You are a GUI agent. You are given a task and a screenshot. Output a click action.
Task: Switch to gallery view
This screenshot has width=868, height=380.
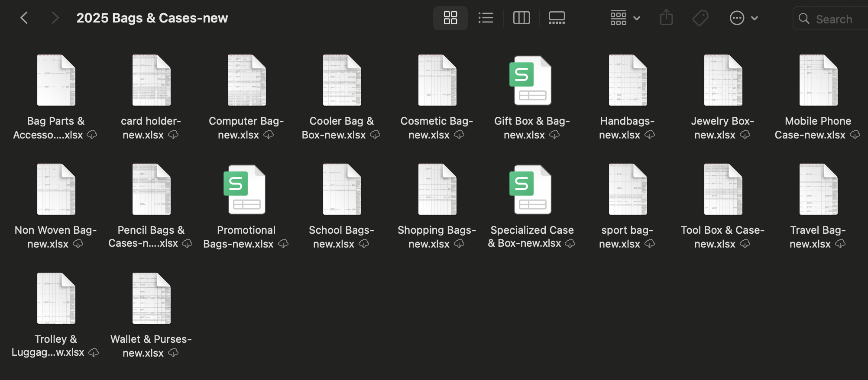pos(557,18)
